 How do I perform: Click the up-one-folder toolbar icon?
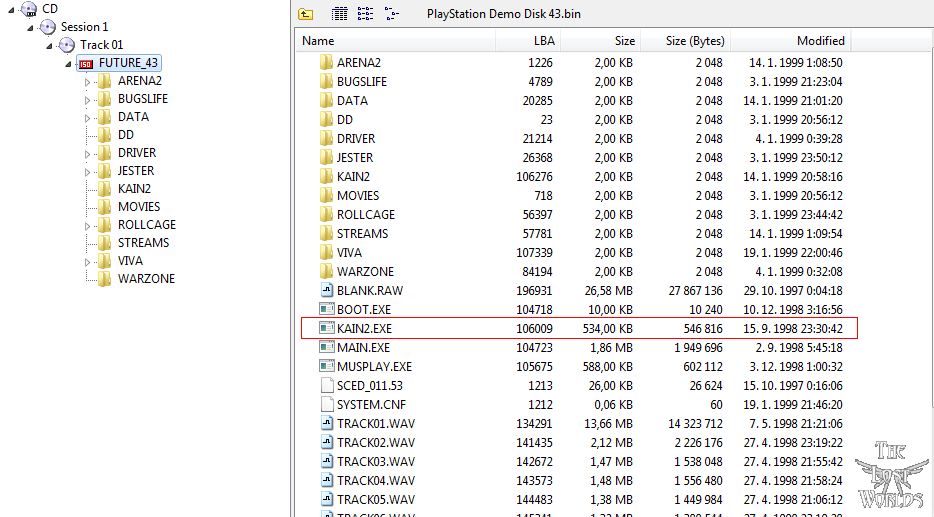(306, 14)
